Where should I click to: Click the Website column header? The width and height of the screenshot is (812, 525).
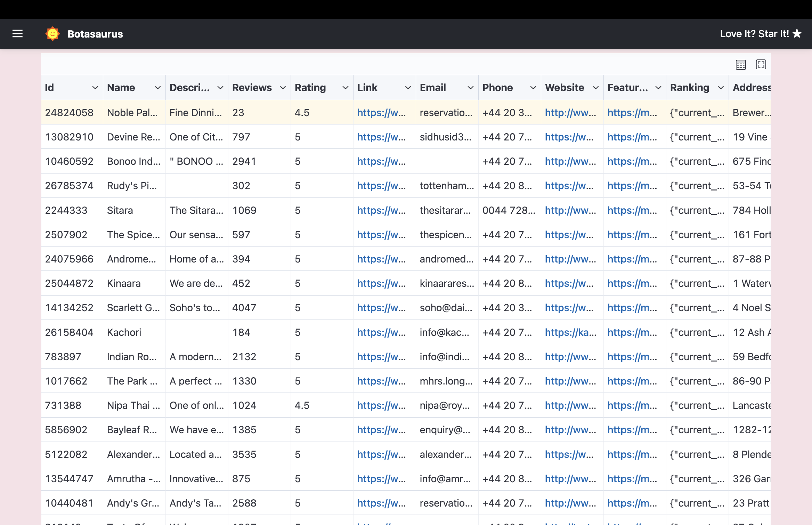(565, 88)
